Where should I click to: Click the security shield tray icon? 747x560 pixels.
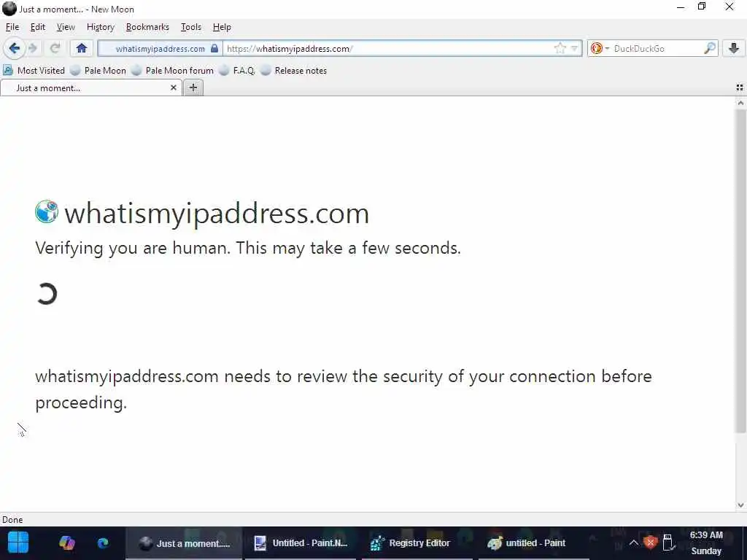click(650, 542)
